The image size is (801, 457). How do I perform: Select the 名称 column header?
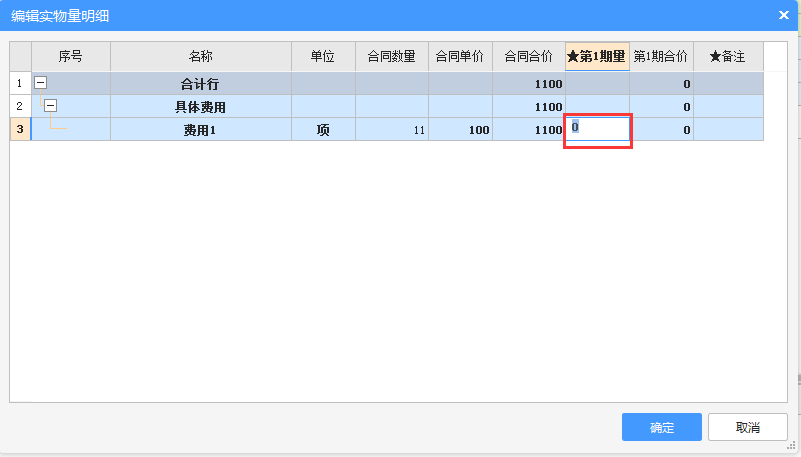coord(200,57)
